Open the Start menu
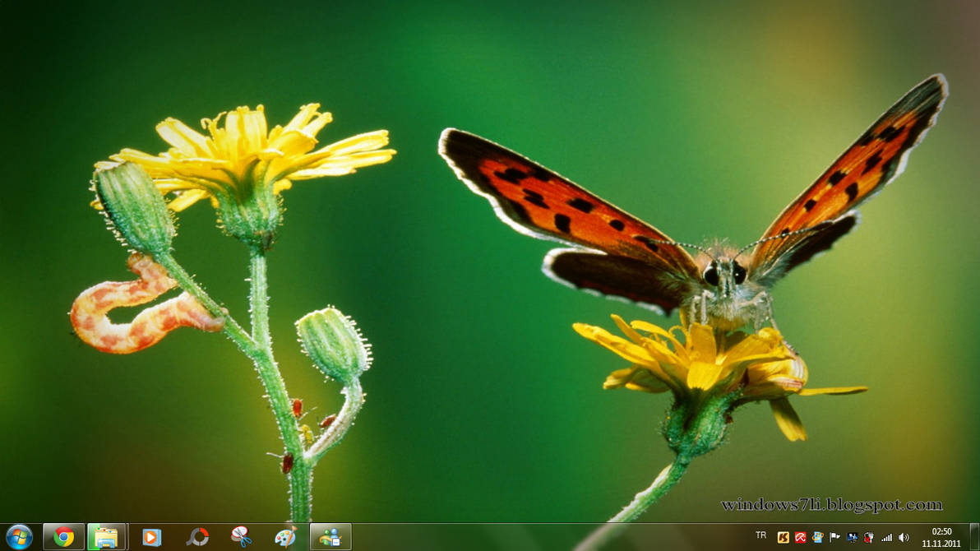Screen dimensions: 980x551 (17, 536)
